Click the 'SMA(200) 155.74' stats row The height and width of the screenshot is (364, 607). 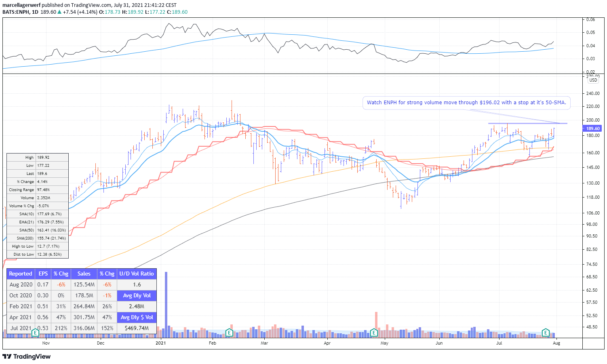38,238
